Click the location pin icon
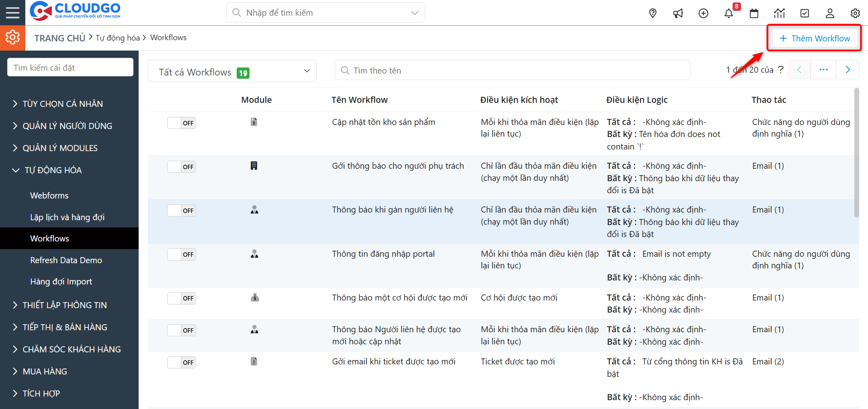The height and width of the screenshot is (409, 868). coord(653,13)
